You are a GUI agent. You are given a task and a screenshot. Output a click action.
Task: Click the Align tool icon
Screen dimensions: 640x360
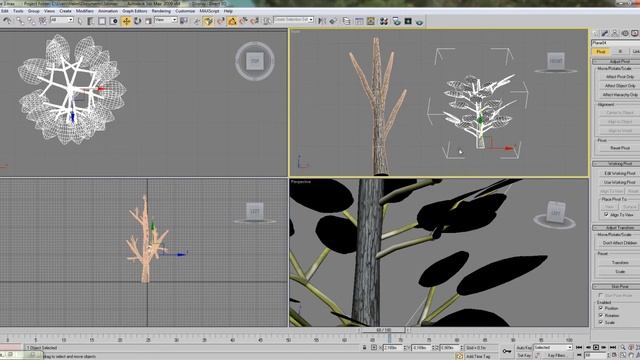coord(333,21)
